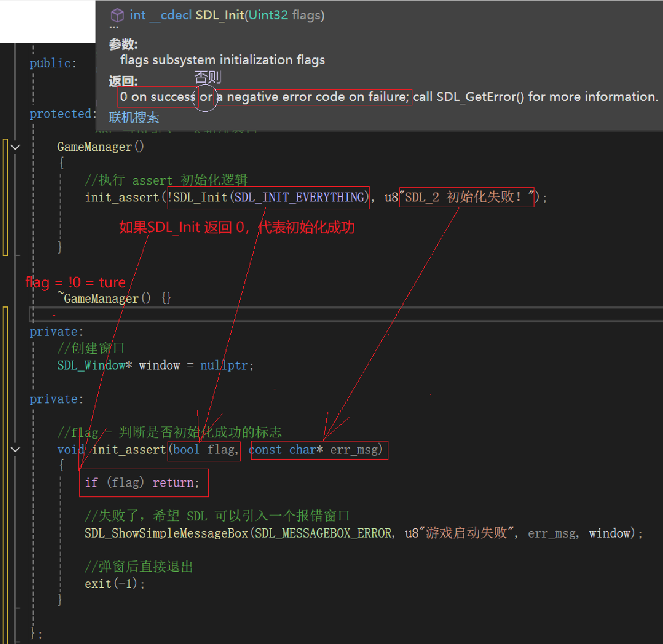Click the 'protected:' access specifier
The height and width of the screenshot is (644, 663).
tap(63, 114)
